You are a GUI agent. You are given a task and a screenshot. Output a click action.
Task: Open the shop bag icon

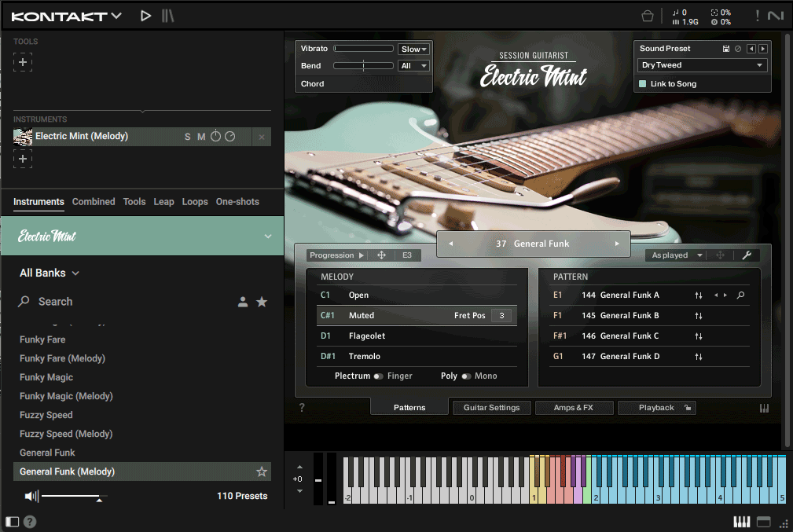coord(648,17)
